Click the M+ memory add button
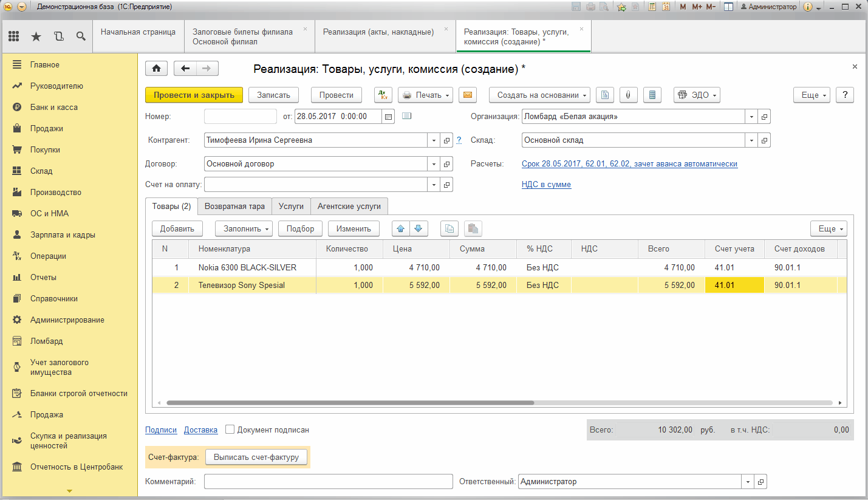Image resolution: width=868 pixels, height=500 pixels. click(697, 7)
